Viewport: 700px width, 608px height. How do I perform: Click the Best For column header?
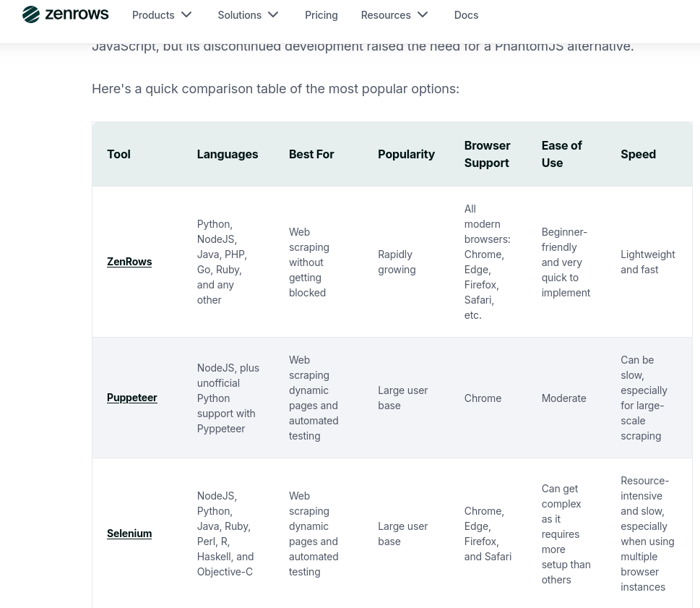(x=311, y=154)
